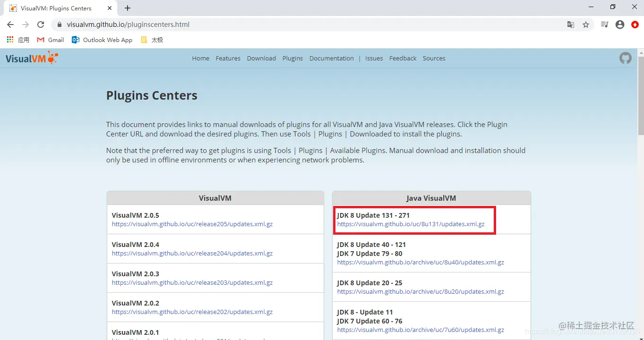Click 'JDK 7 Update 79 - 80' text
Image resolution: width=644 pixels, height=340 pixels.
369,254
